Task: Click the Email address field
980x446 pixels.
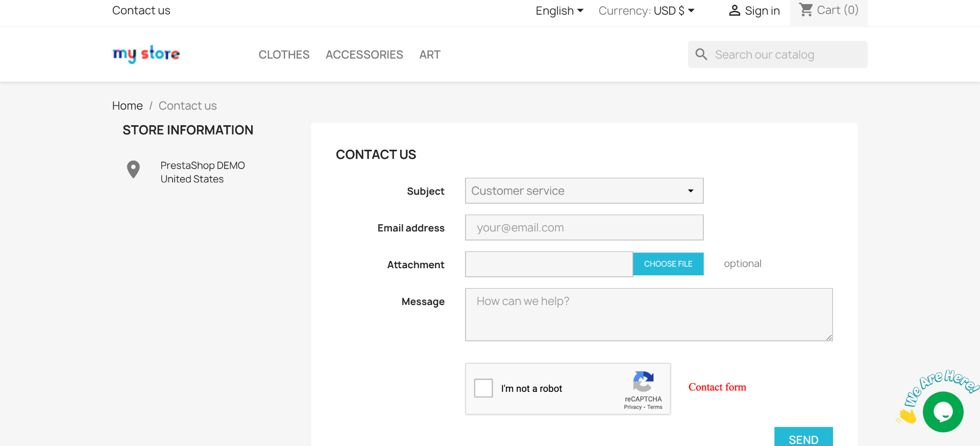Action: [x=584, y=228]
